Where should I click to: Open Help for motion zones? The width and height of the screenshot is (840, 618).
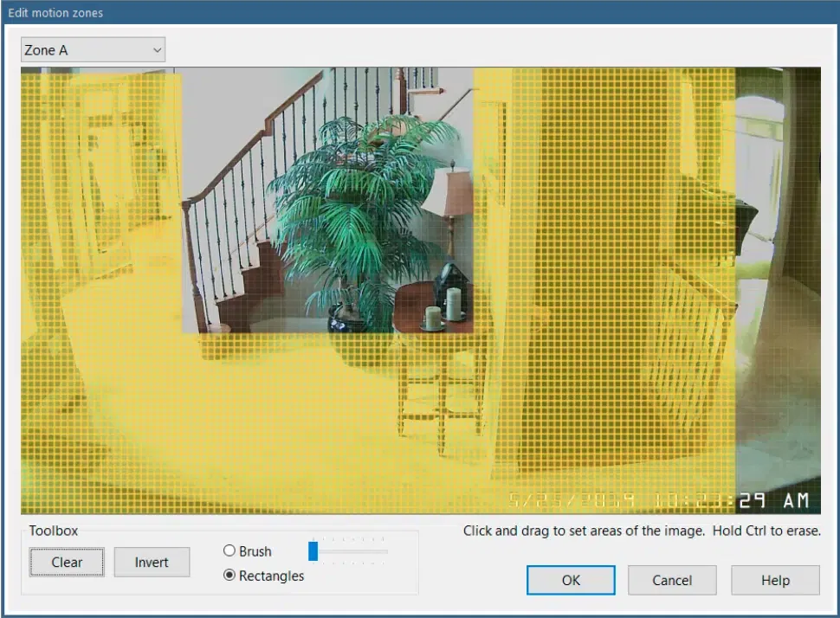pyautogui.click(x=774, y=580)
